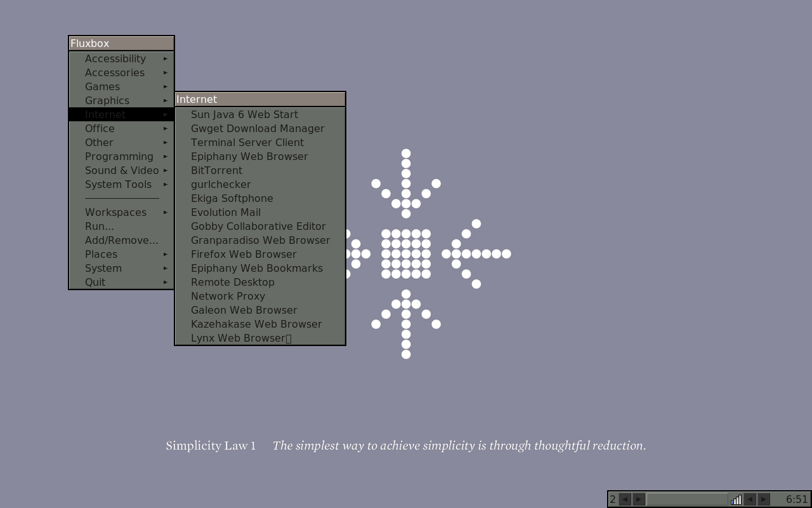
Task: Click the workspace number 2 label
Action: tap(613, 500)
